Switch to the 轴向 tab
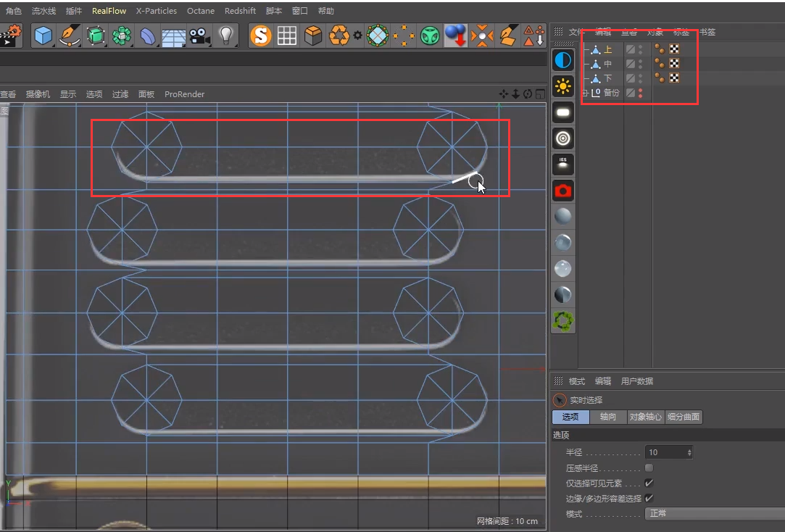 point(607,417)
